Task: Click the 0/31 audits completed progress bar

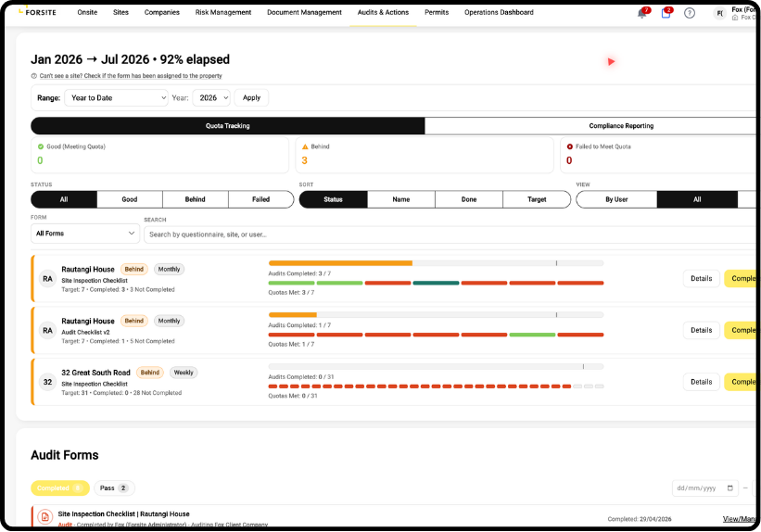Action: (x=436, y=366)
